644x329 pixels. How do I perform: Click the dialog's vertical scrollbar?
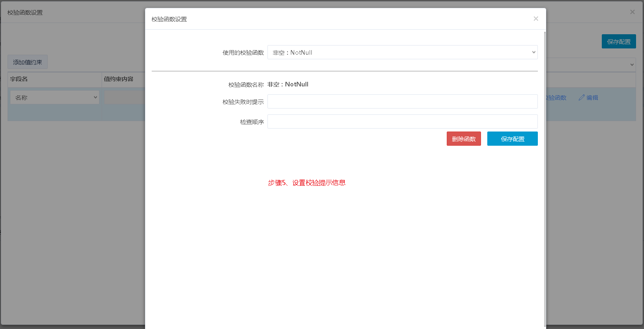pos(545,167)
